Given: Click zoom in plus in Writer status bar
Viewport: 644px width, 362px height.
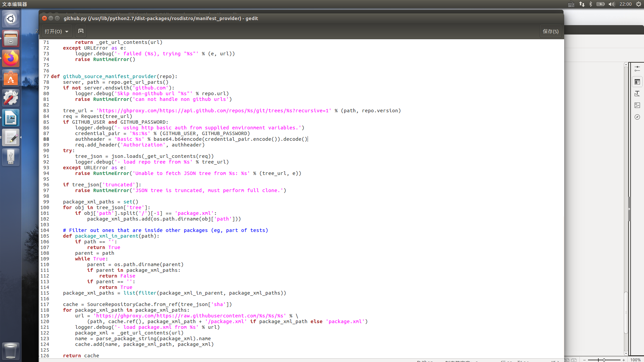Looking at the screenshot, I should 624,360.
